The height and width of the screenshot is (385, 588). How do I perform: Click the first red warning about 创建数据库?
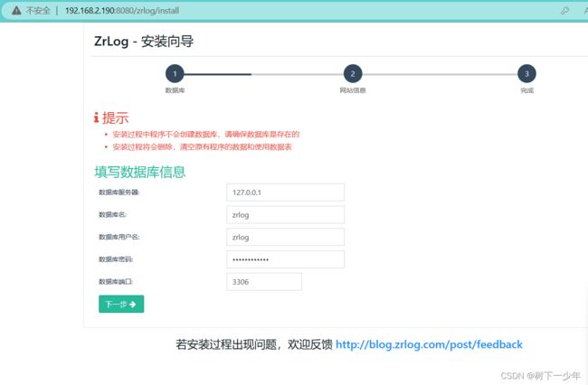click(206, 134)
